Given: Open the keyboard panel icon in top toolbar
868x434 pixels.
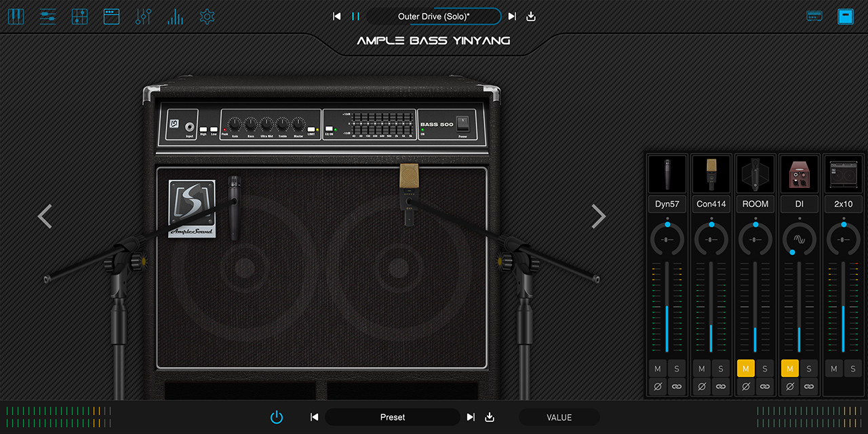Looking at the screenshot, I should click(x=16, y=16).
